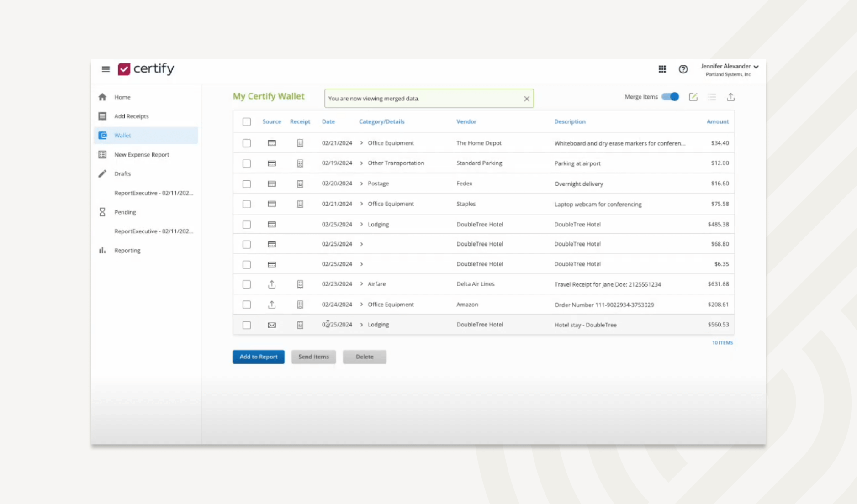Open ReportExecutive draft under Drafts
The width and height of the screenshot is (857, 504).
154,193
